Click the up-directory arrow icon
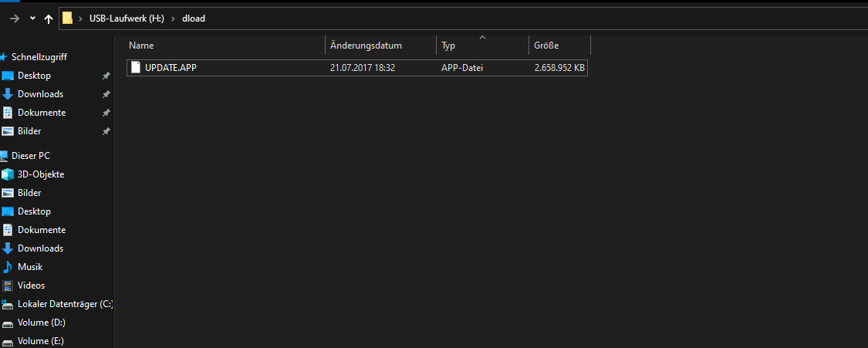The width and height of the screenshot is (868, 348). click(49, 19)
